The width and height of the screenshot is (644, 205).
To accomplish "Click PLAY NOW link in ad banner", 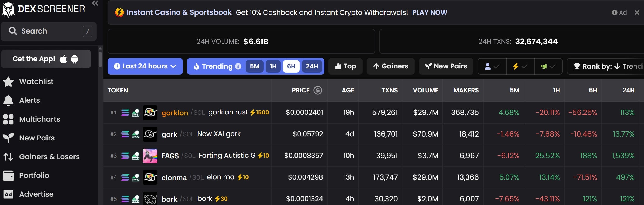I will coord(430,12).
